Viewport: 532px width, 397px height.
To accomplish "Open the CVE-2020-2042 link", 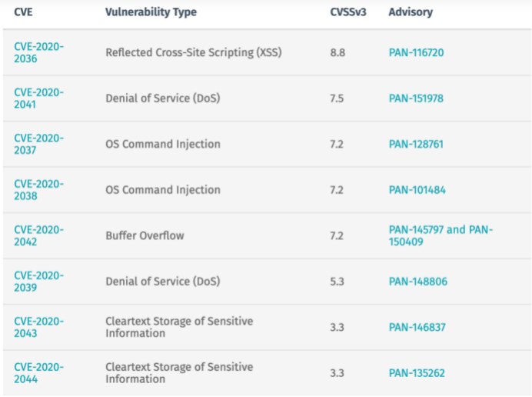I will 38,235.
